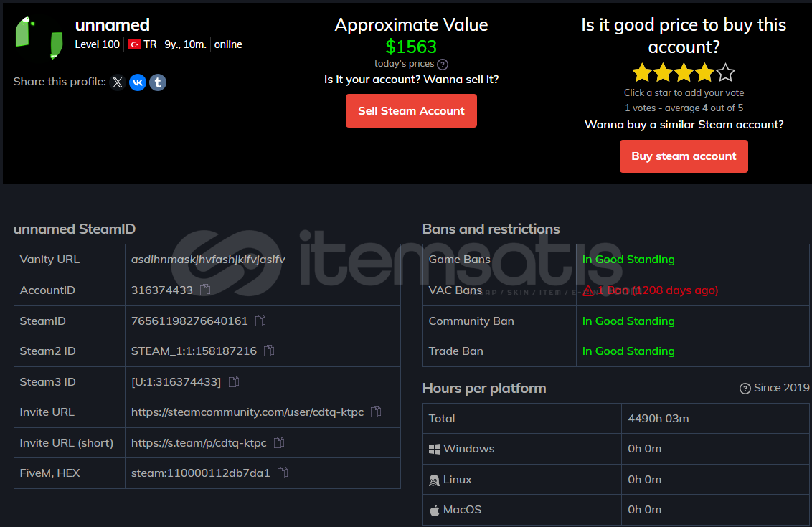Open help icon beside Since 2019
The image size is (812, 527).
point(745,389)
